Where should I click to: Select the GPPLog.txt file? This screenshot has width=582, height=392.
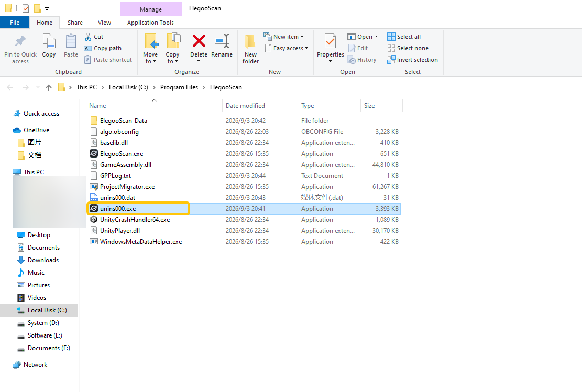pos(115,176)
